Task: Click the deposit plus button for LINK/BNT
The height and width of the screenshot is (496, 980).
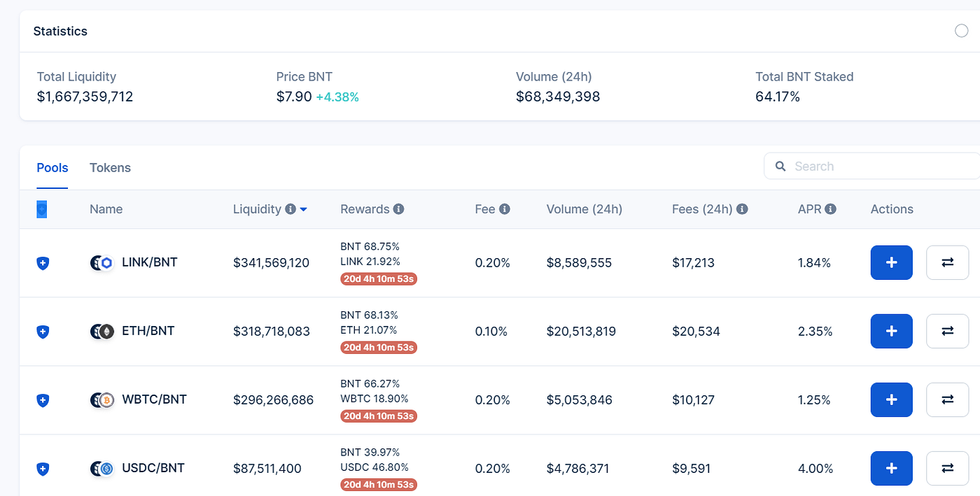Action: [891, 262]
